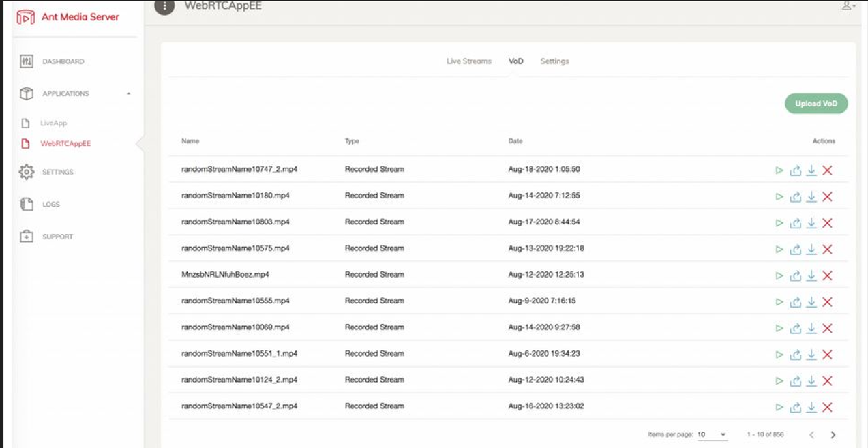Play the randomStreamName10551_1.mp4 stream
The width and height of the screenshot is (868, 448).
point(778,353)
